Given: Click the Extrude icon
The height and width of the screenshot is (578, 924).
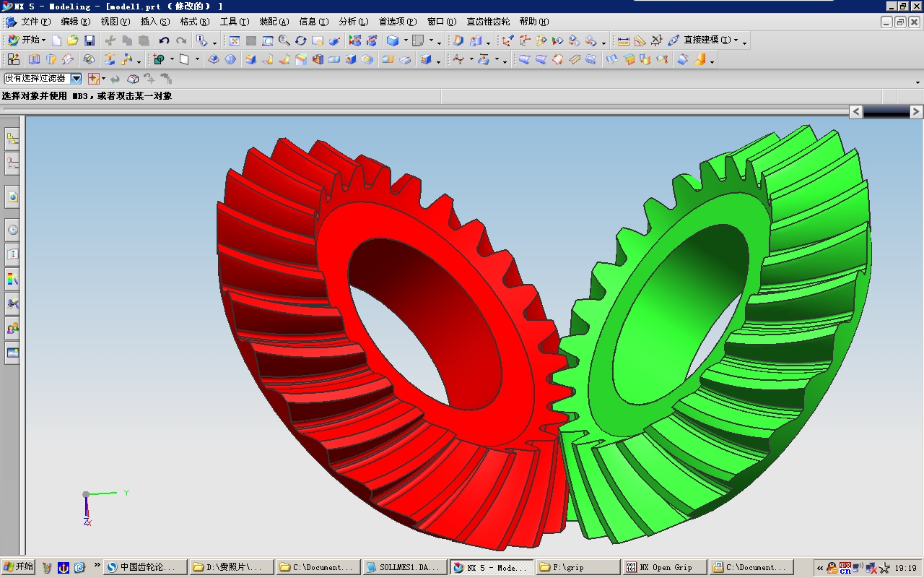Looking at the screenshot, I should coord(34,59).
